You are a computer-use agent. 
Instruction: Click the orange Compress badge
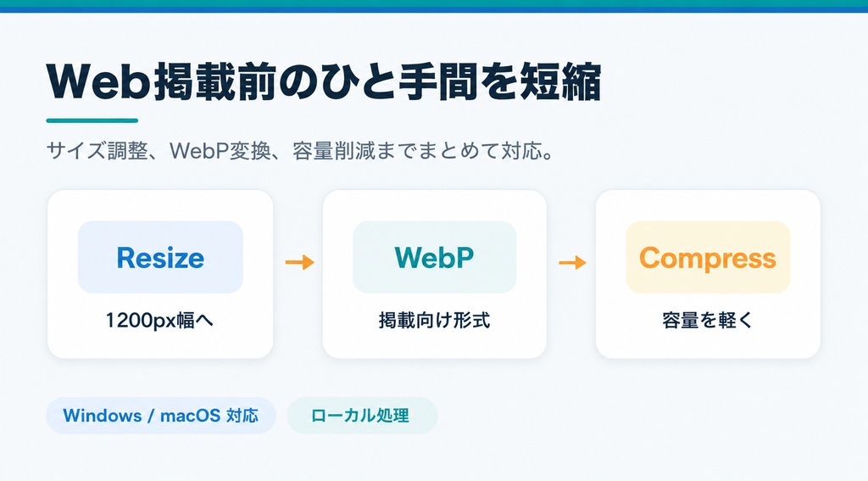(708, 257)
